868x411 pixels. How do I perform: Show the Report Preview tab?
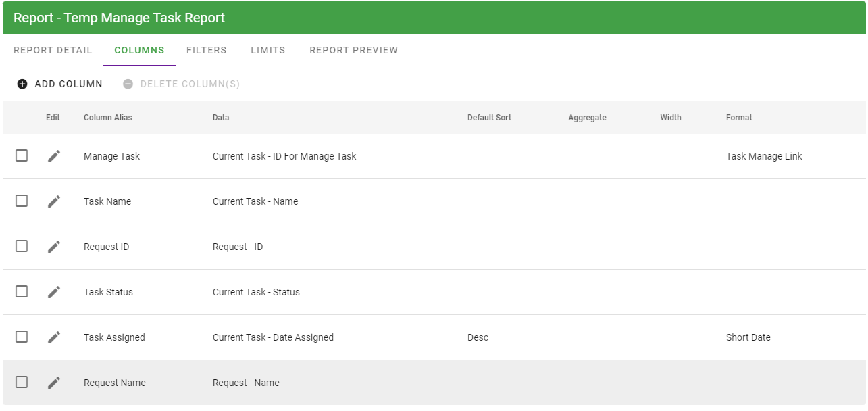click(353, 50)
